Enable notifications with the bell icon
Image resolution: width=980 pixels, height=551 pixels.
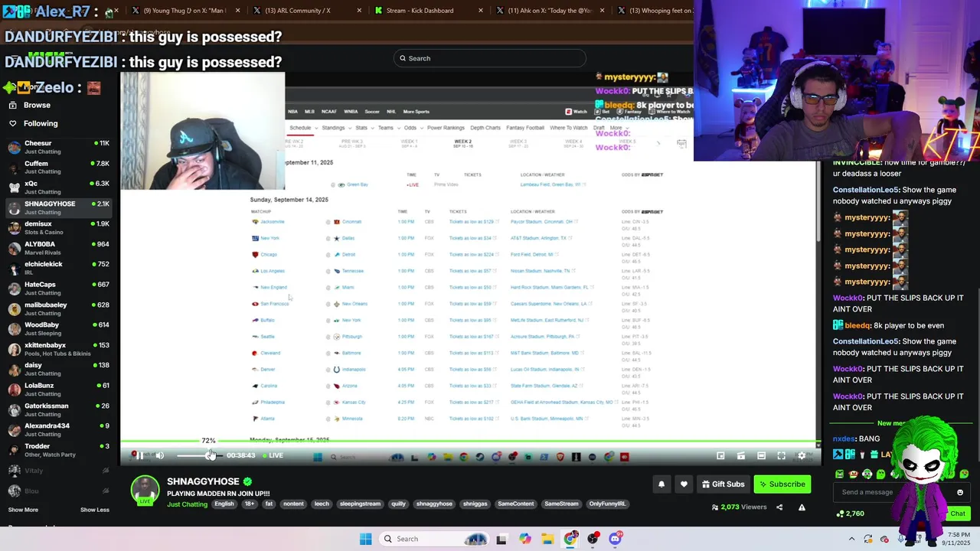click(x=661, y=484)
